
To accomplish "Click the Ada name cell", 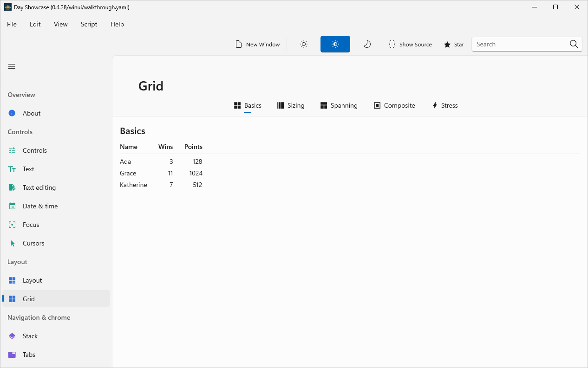I will tap(125, 161).
